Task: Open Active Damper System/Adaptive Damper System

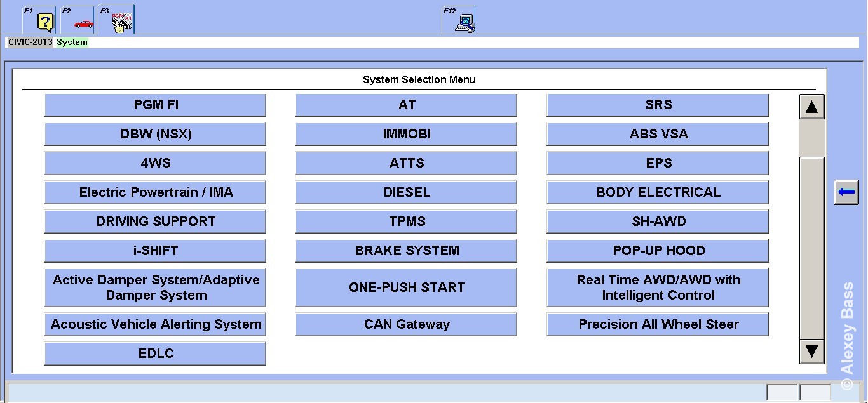Action: tap(155, 287)
